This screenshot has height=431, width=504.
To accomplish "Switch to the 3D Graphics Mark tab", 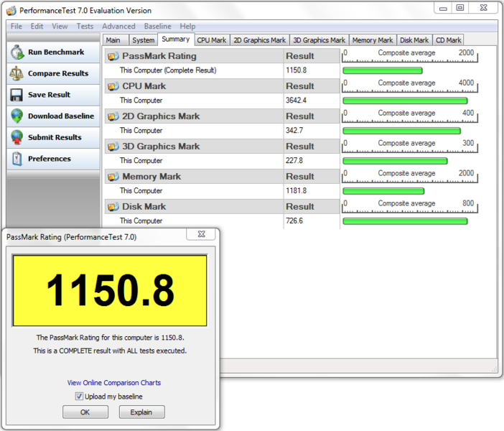I will point(319,40).
